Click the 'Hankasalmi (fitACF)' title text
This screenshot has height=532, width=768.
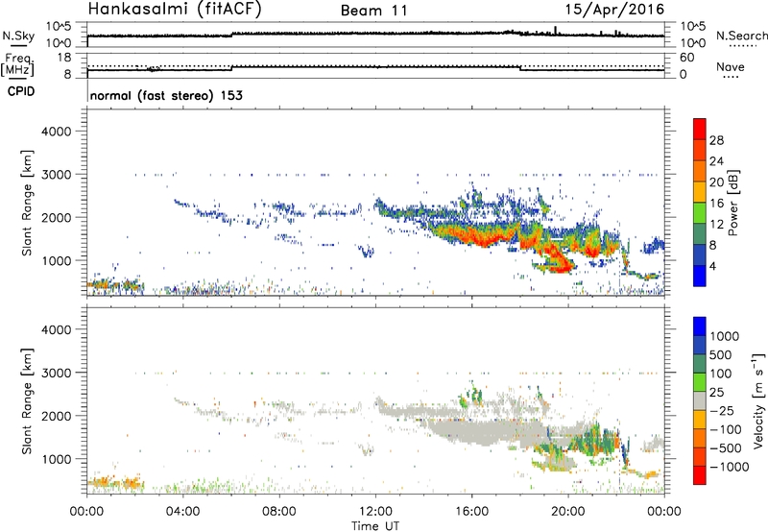click(175, 9)
